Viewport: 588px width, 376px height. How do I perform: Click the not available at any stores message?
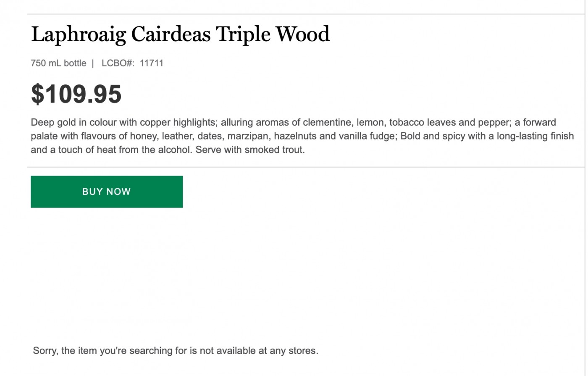176,350
